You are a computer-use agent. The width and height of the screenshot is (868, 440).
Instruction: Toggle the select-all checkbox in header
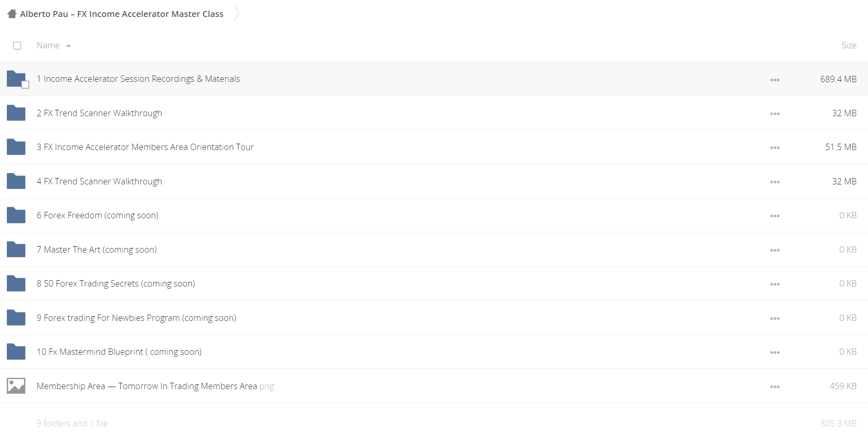point(17,45)
